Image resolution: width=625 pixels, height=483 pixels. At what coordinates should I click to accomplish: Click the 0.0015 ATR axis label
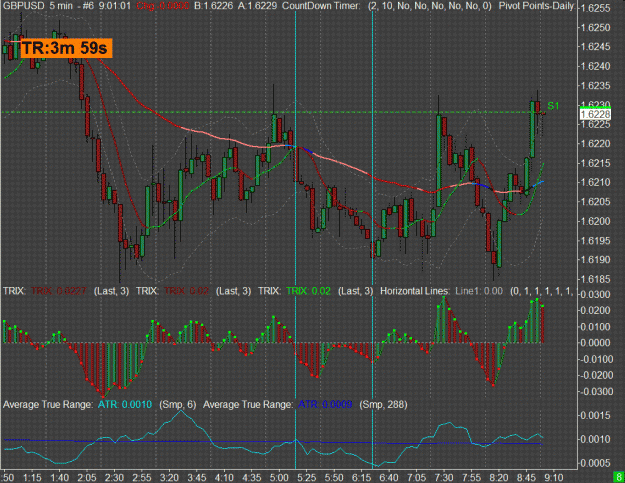pyautogui.click(x=596, y=415)
